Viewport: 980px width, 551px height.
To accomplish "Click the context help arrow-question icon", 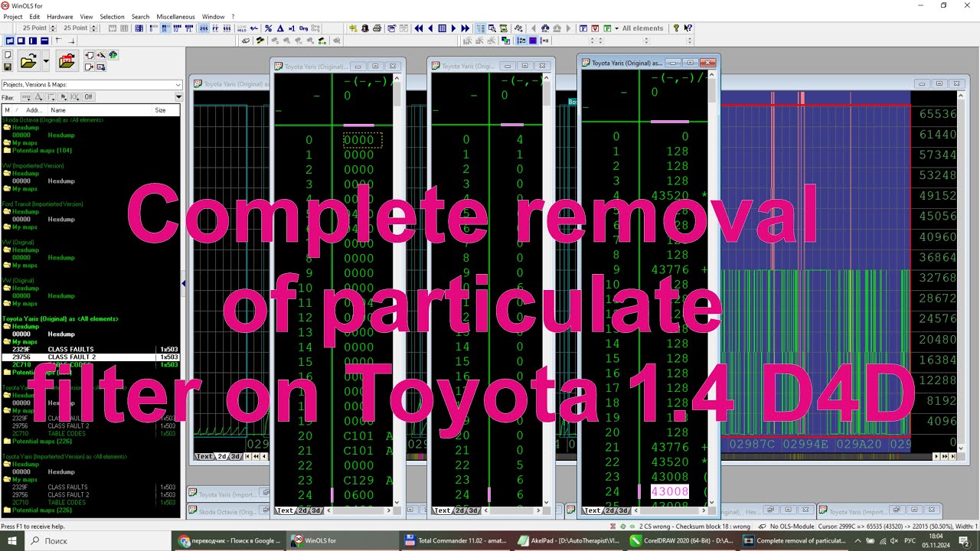I will point(688,28).
